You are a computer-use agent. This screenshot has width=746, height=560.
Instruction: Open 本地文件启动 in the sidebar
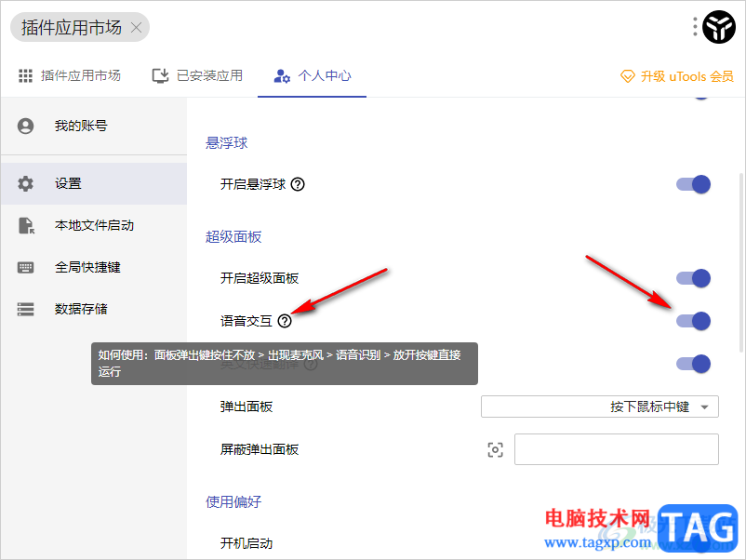coord(94,225)
